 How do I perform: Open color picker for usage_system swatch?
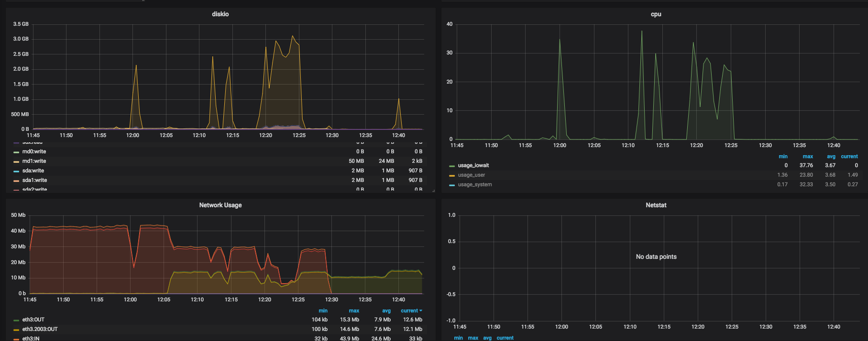(452, 185)
